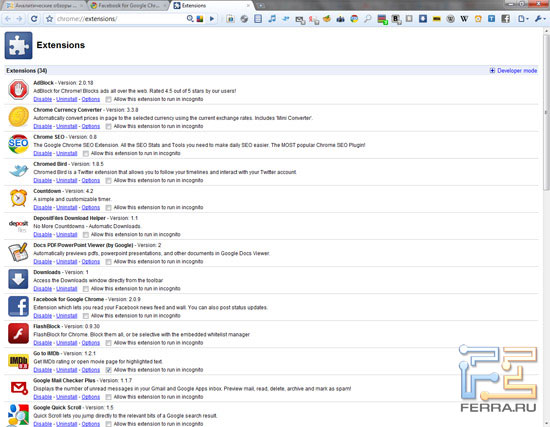Open the Downloads arrow extension in toolbar

point(423,19)
